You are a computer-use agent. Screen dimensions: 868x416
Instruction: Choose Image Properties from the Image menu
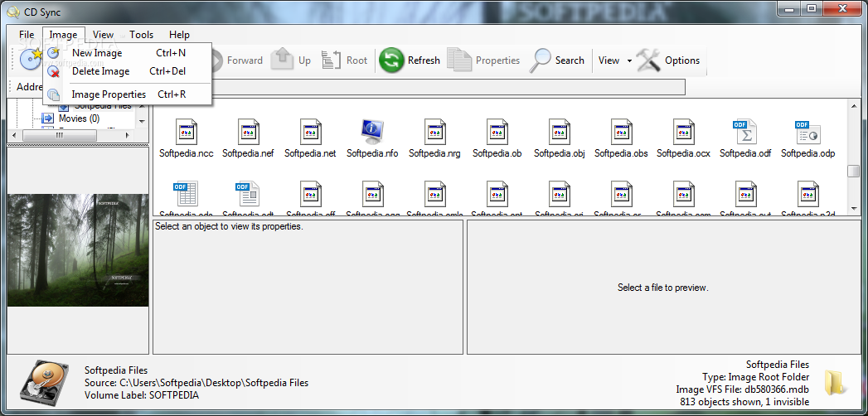tap(127, 94)
